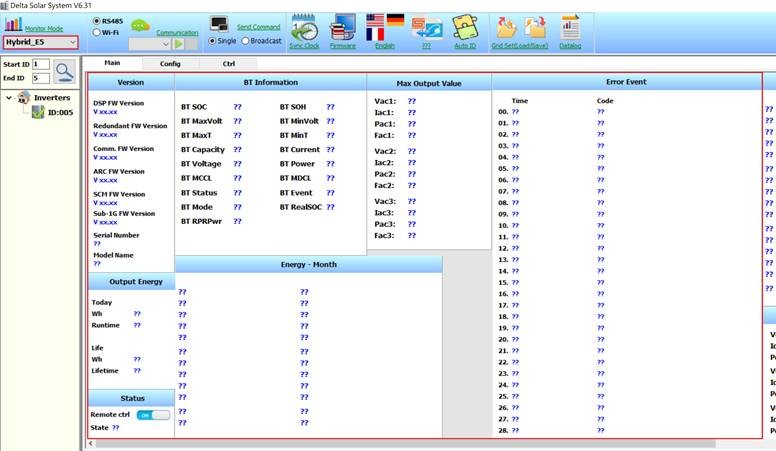This screenshot has width=776, height=451.
Task: Click the Sync Clock calendar icon
Action: pyautogui.click(x=304, y=28)
